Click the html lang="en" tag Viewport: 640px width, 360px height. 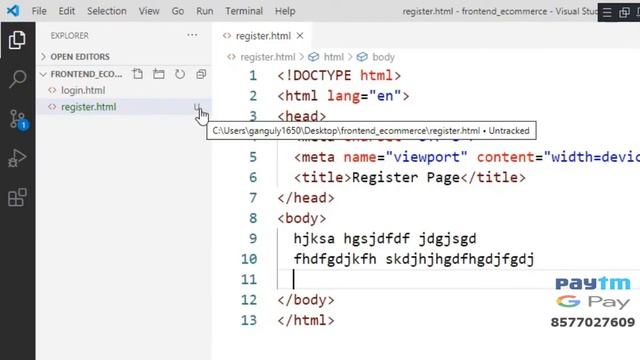343,96
